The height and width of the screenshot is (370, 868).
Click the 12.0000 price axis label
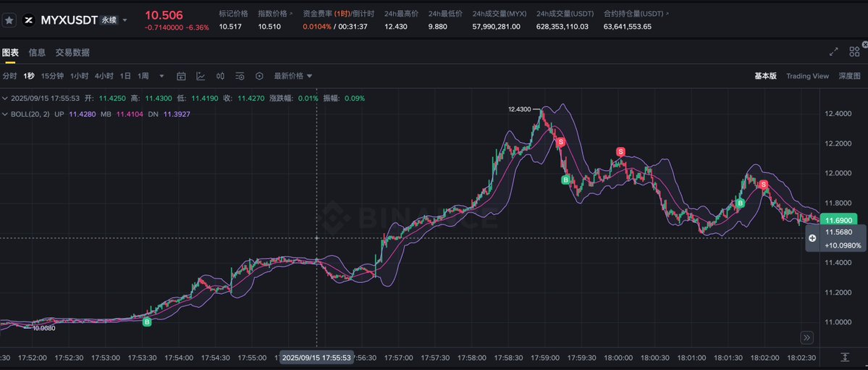coord(838,173)
